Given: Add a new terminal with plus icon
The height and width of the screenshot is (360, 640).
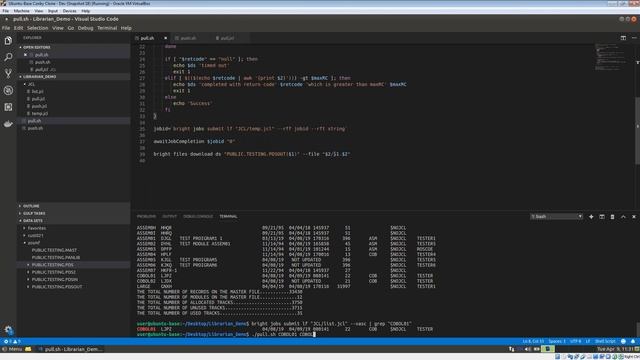Looking at the screenshot, I should coord(591,217).
